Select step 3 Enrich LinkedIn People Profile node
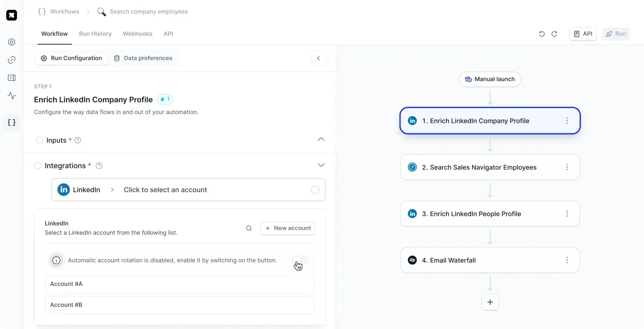 point(490,214)
